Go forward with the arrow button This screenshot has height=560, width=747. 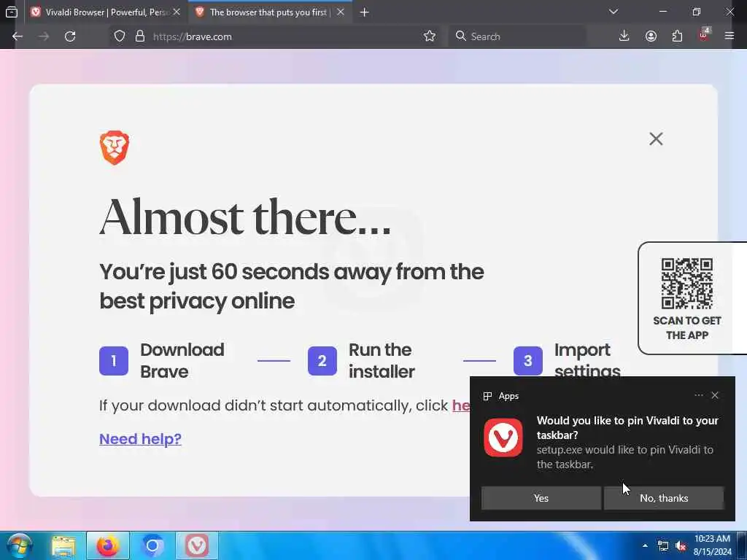[44, 36]
